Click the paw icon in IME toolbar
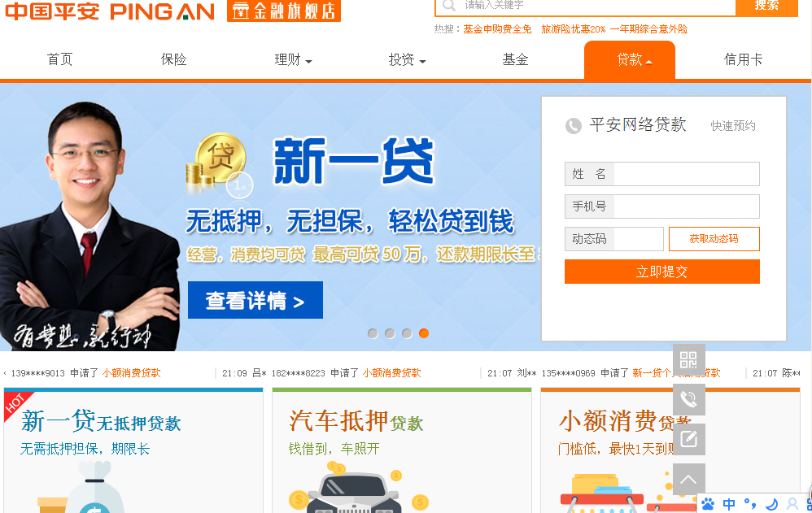This screenshot has width=812, height=513. coord(707,503)
